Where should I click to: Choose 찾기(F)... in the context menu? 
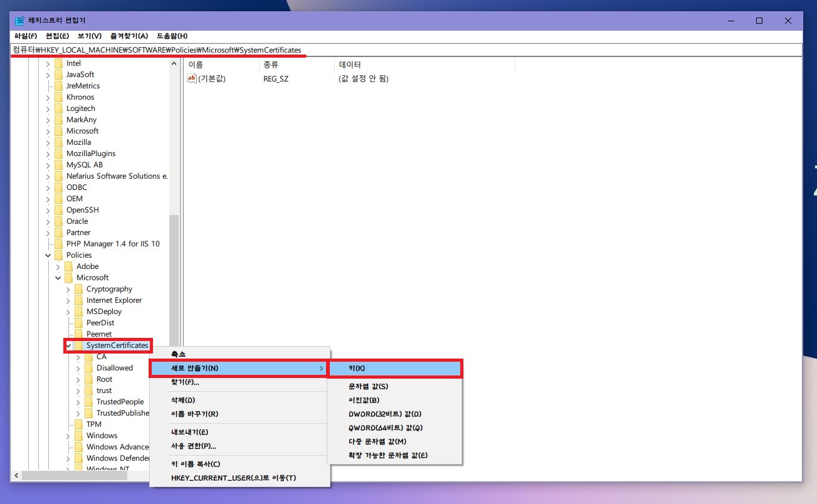click(240, 382)
